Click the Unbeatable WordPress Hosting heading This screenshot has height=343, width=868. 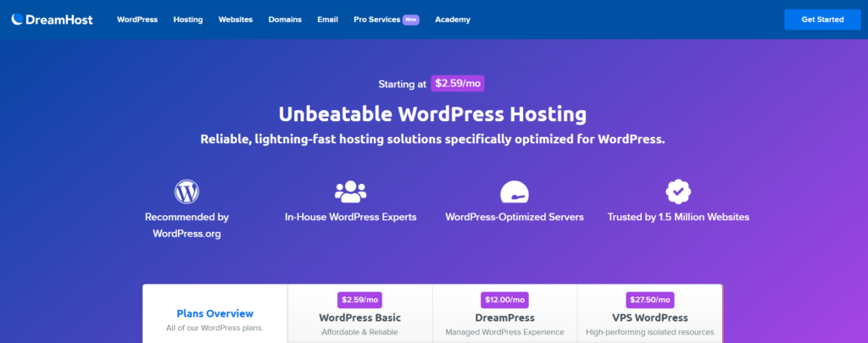[432, 114]
